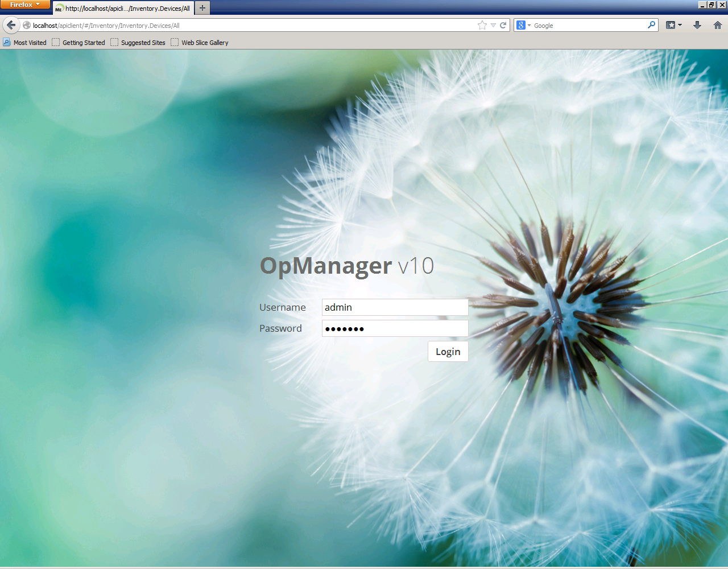Reload the current page
Image resolution: width=728 pixels, height=569 pixels.
pyautogui.click(x=503, y=25)
